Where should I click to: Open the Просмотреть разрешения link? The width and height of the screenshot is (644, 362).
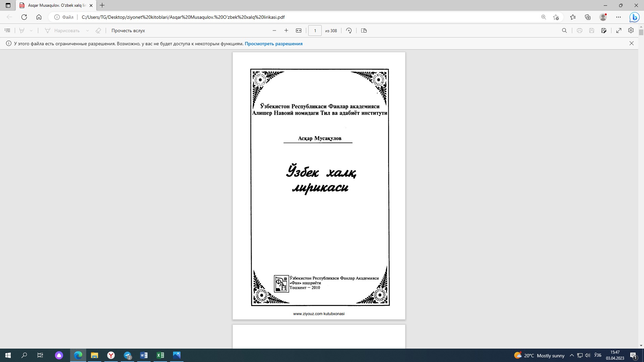click(x=273, y=44)
